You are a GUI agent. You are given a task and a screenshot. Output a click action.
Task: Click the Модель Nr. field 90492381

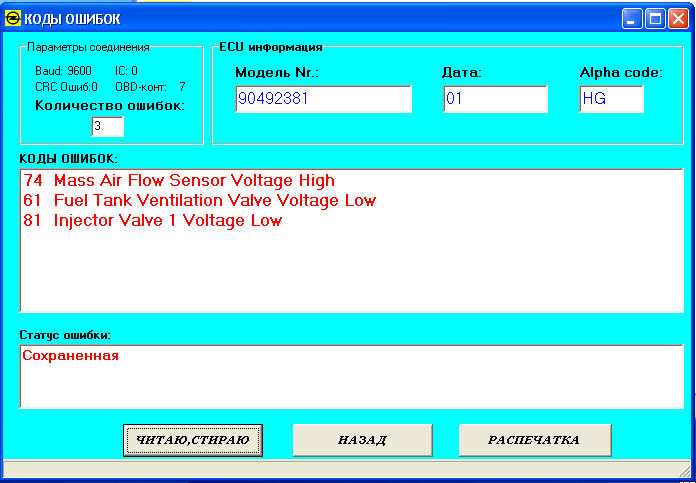tap(323, 99)
